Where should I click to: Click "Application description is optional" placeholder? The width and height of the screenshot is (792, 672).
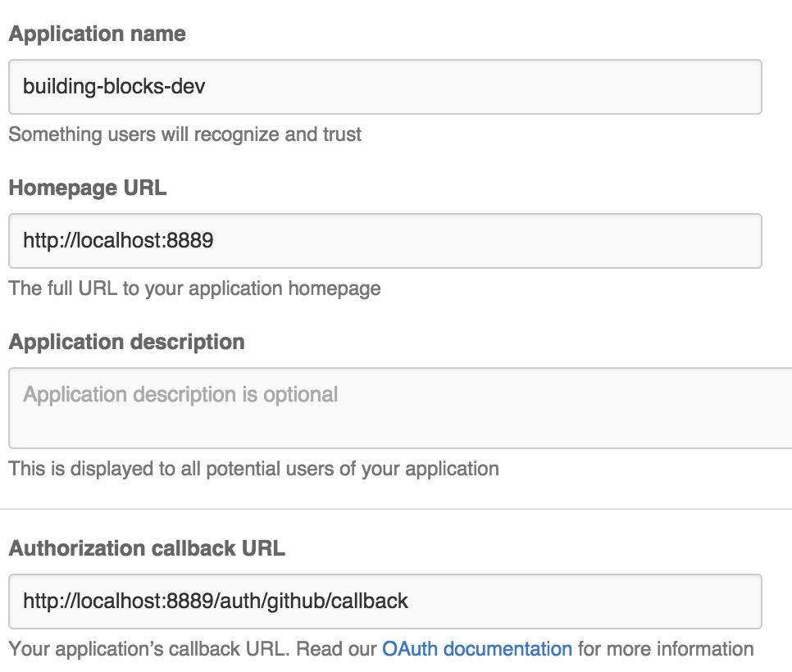(180, 395)
